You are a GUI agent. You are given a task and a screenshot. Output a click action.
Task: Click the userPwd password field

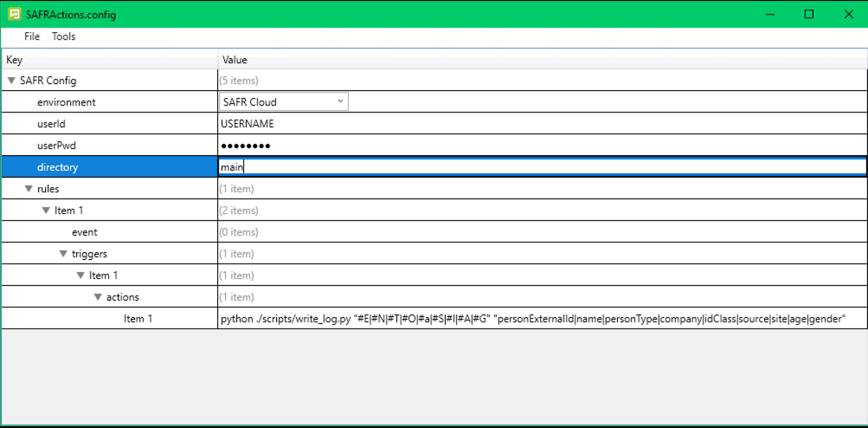tap(541, 146)
